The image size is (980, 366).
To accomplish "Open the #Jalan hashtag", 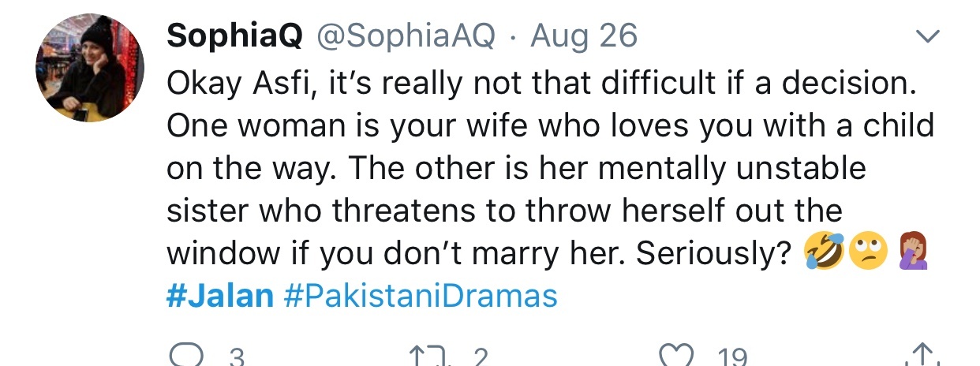I will (x=219, y=296).
